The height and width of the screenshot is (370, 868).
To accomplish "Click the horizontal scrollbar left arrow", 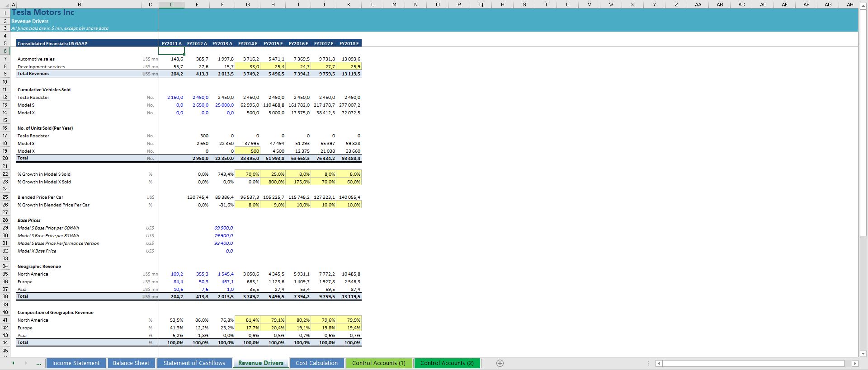I will (x=659, y=363).
